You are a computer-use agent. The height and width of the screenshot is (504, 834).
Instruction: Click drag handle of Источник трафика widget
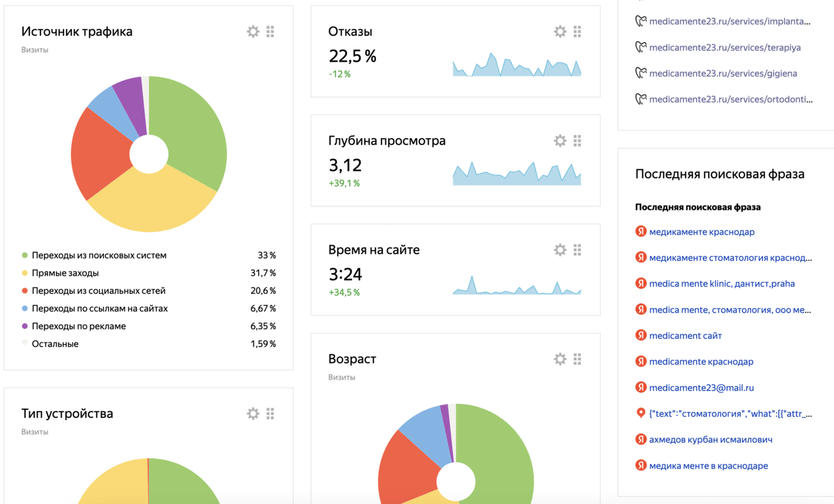270,32
